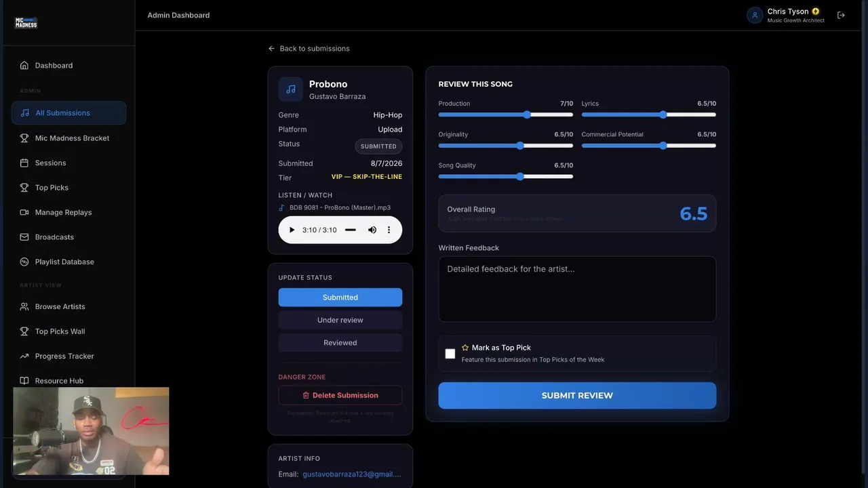Click the small note icon beside mp3 filename
The height and width of the screenshot is (488, 868).
(282, 208)
